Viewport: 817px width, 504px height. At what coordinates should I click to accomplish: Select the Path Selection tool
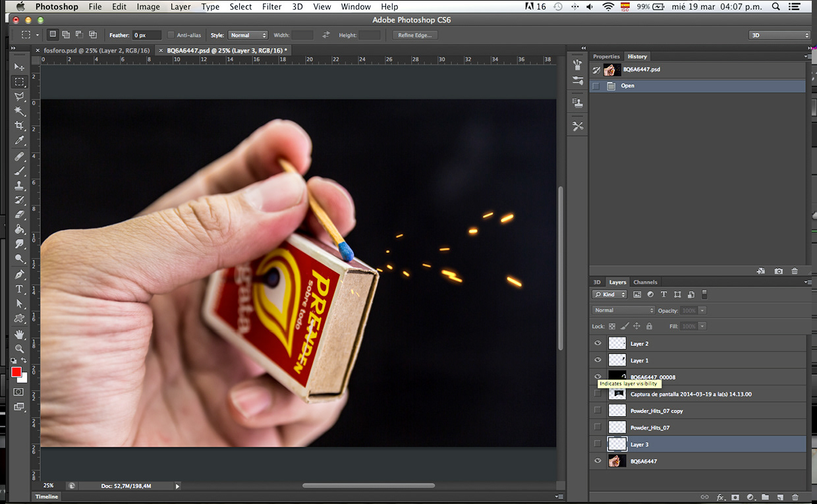point(19,304)
